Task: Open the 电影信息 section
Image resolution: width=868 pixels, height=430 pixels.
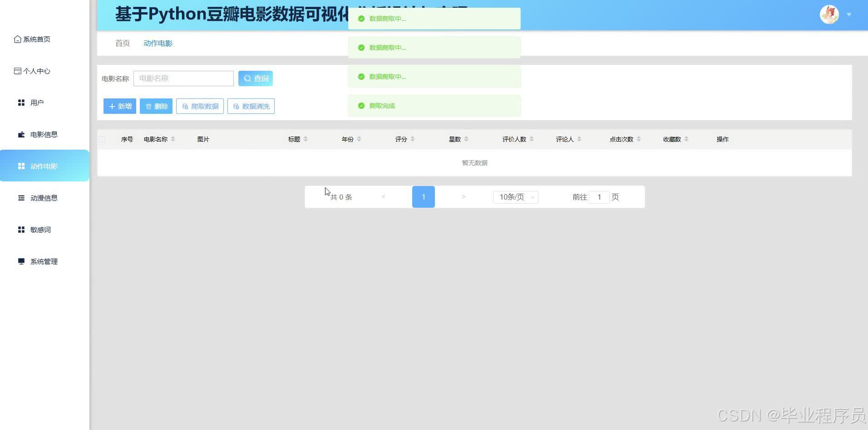Action: [x=44, y=134]
